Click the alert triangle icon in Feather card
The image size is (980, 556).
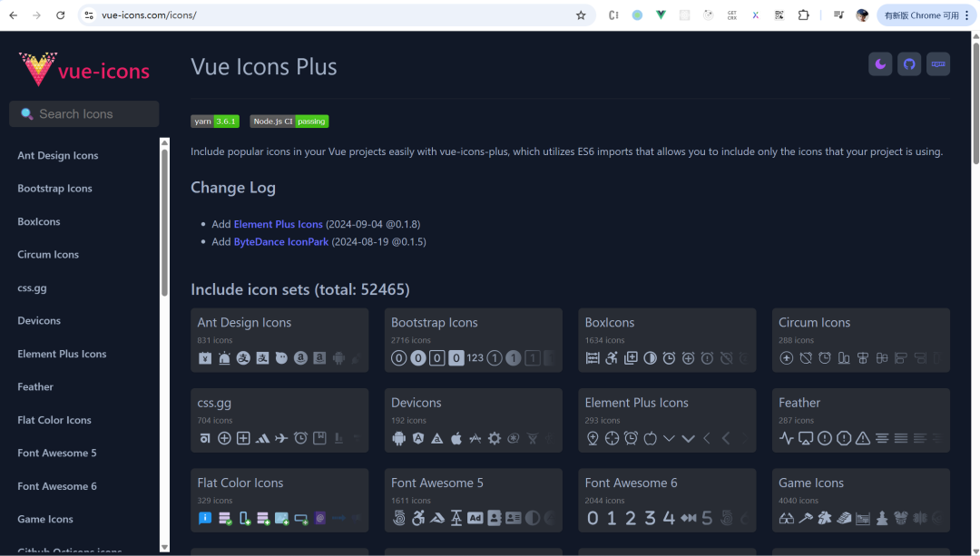point(863,438)
